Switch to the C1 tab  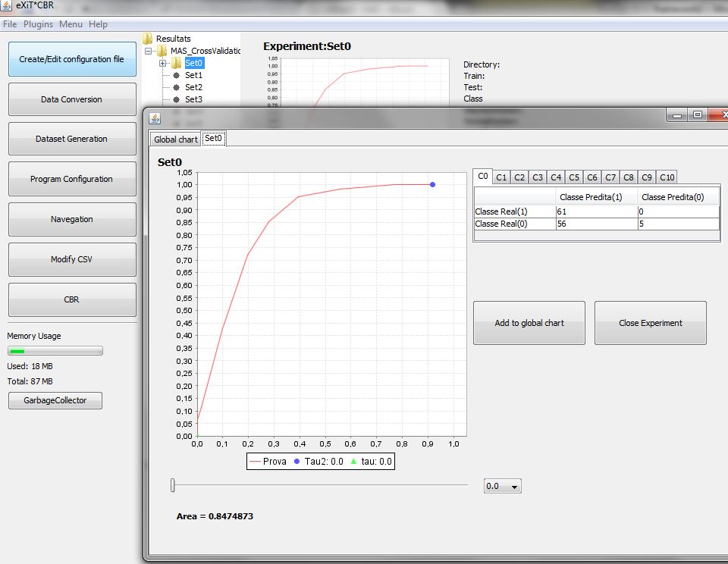(x=501, y=177)
